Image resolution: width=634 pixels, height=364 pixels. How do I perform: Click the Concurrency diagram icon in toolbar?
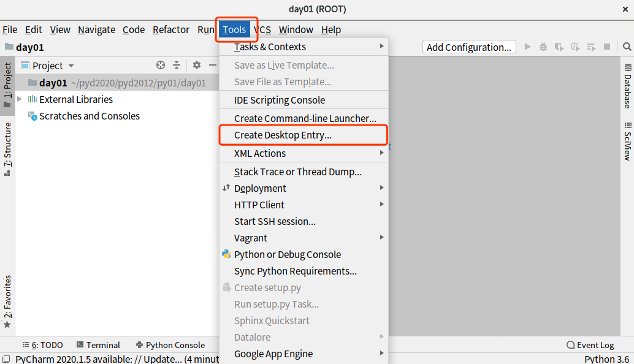[x=591, y=47]
